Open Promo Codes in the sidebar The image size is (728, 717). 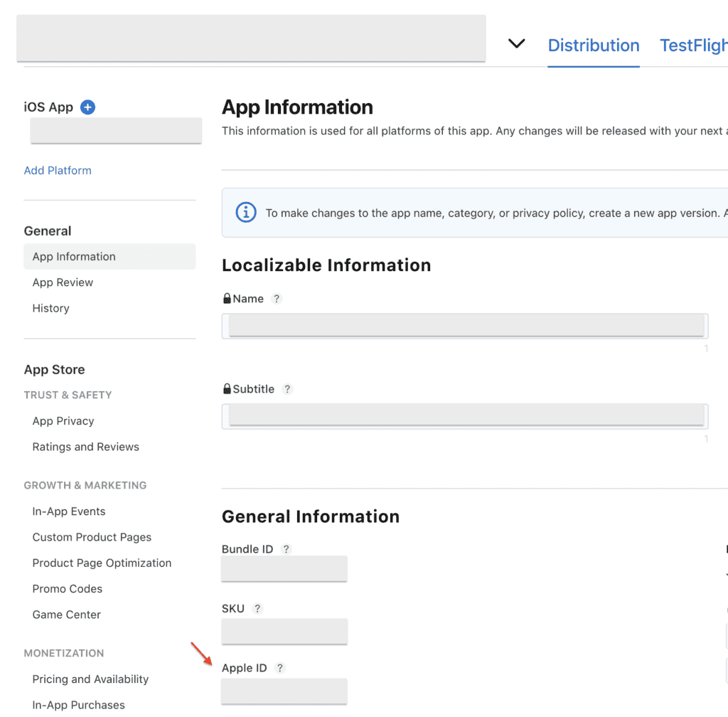(x=68, y=589)
